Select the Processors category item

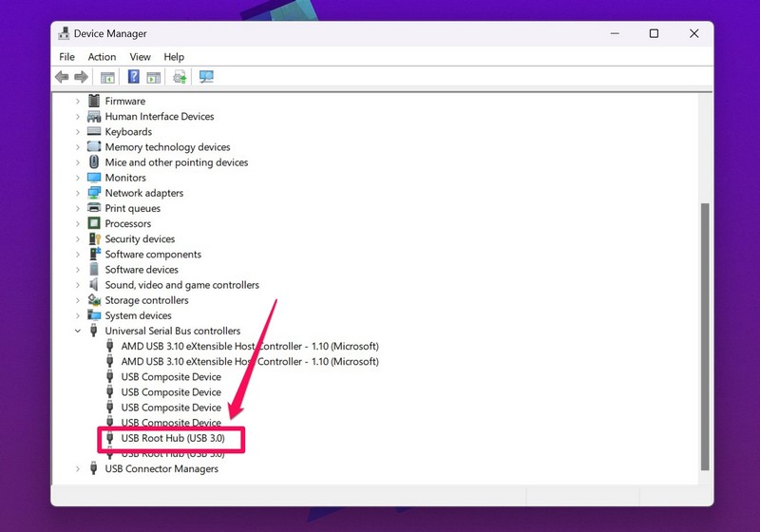127,223
